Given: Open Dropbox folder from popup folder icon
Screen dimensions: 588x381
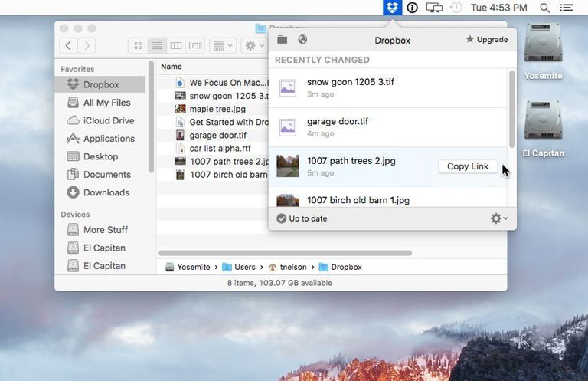Looking at the screenshot, I should 283,40.
